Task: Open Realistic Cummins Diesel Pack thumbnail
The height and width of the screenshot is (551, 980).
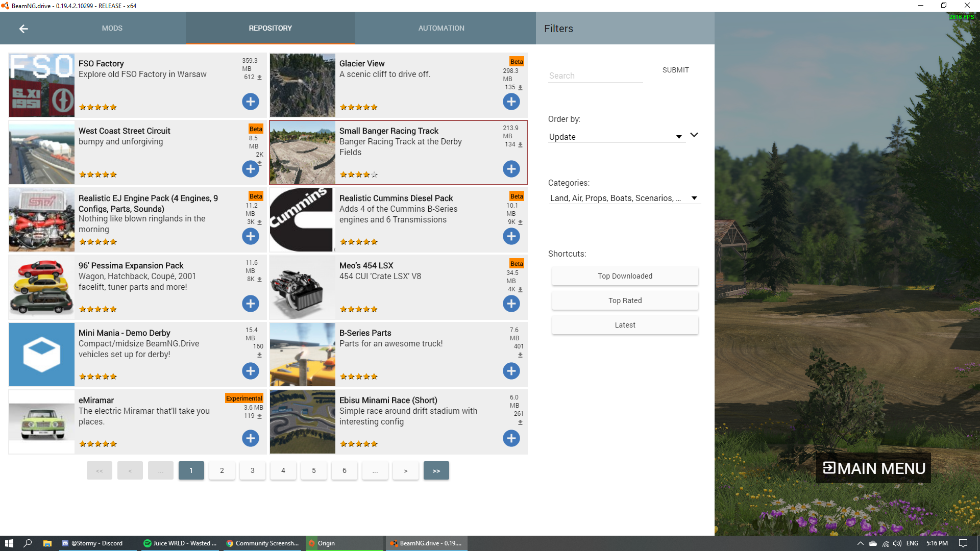Action: point(303,220)
